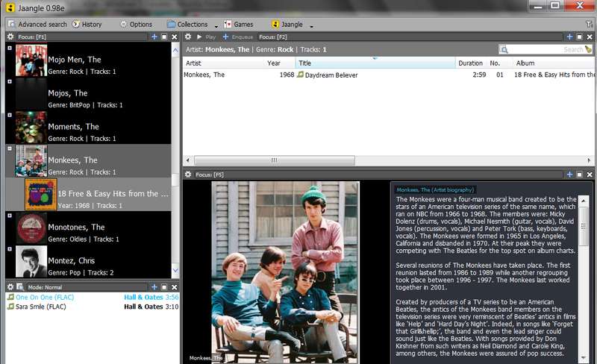Click the playlist mode icon beside Mode: Normal

[20, 286]
